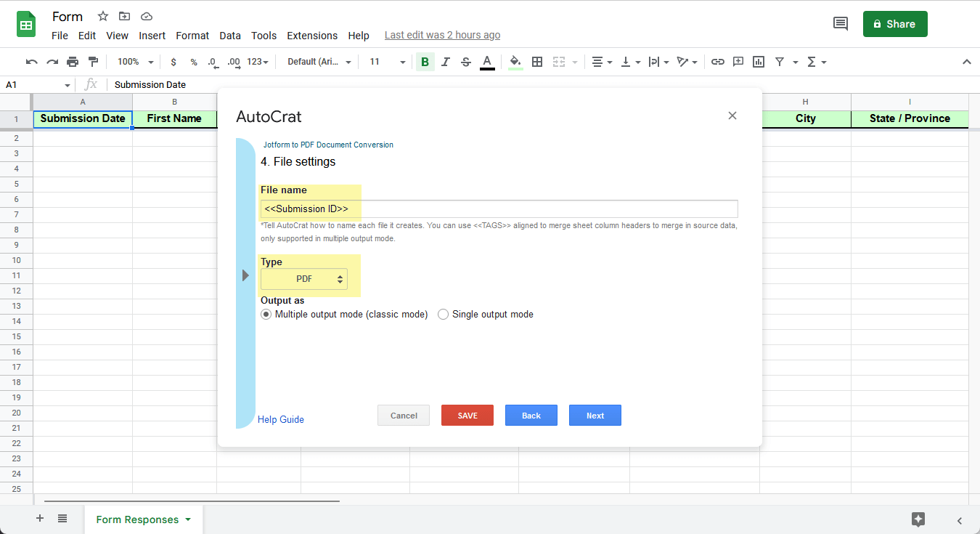Screen dimensions: 980x534
Task: Click the File name input field
Action: coord(499,209)
